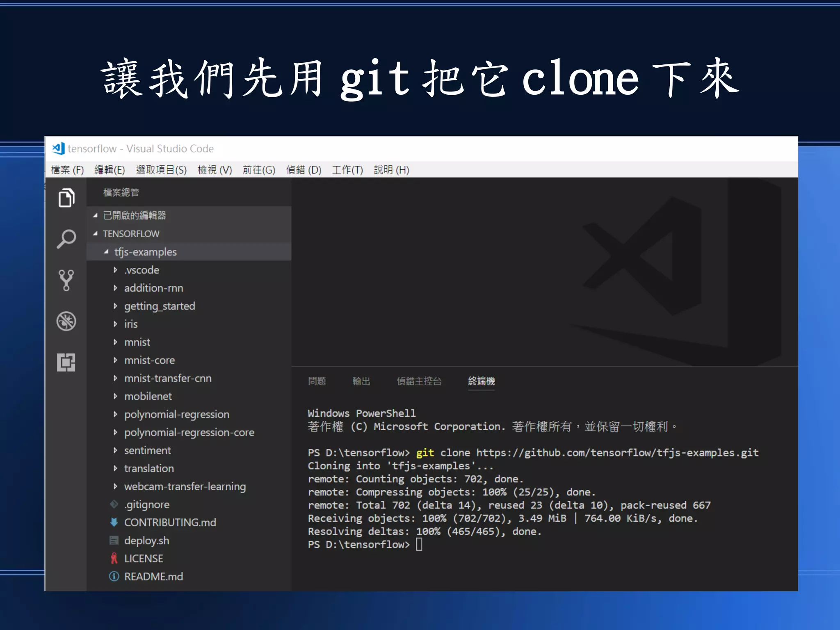
Task: Open the 檢視 (V) menu
Action: pos(215,170)
